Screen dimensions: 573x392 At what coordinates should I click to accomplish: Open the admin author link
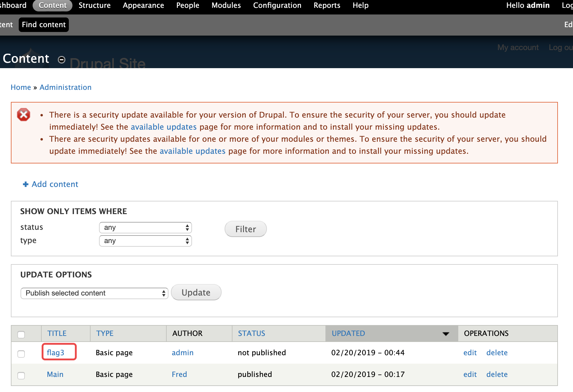pyautogui.click(x=183, y=353)
